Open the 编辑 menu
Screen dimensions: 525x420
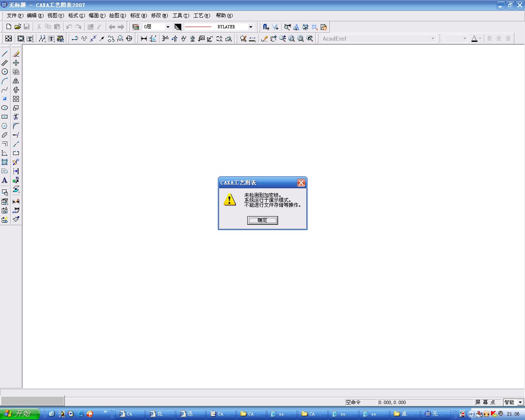point(35,16)
